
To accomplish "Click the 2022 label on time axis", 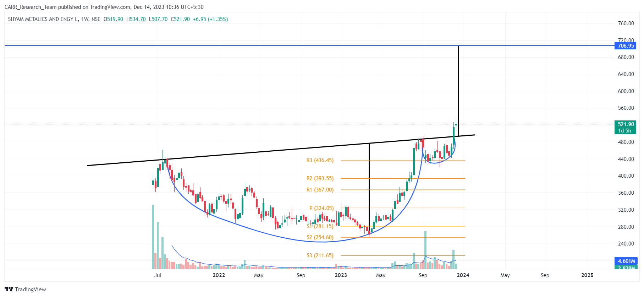I will pyautogui.click(x=219, y=275).
